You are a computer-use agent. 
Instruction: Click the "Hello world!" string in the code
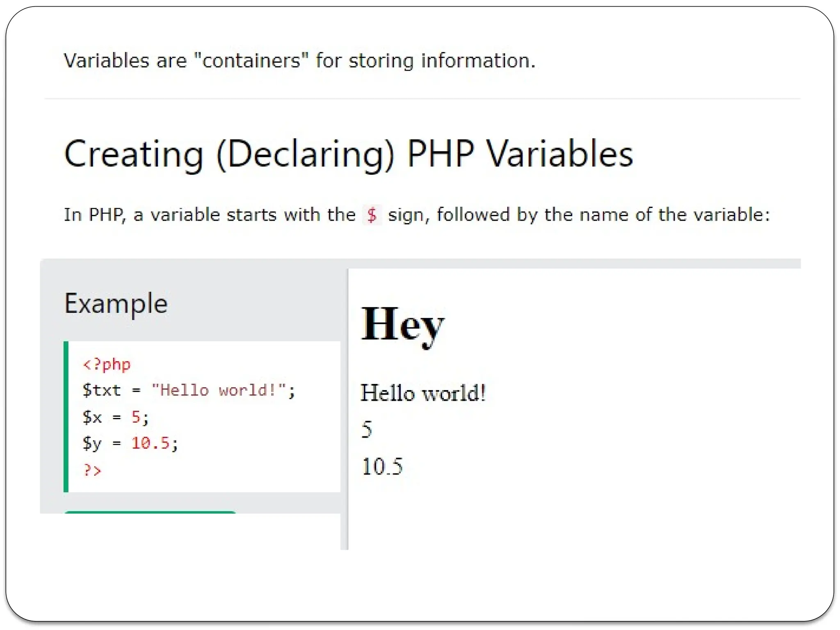click(x=218, y=390)
